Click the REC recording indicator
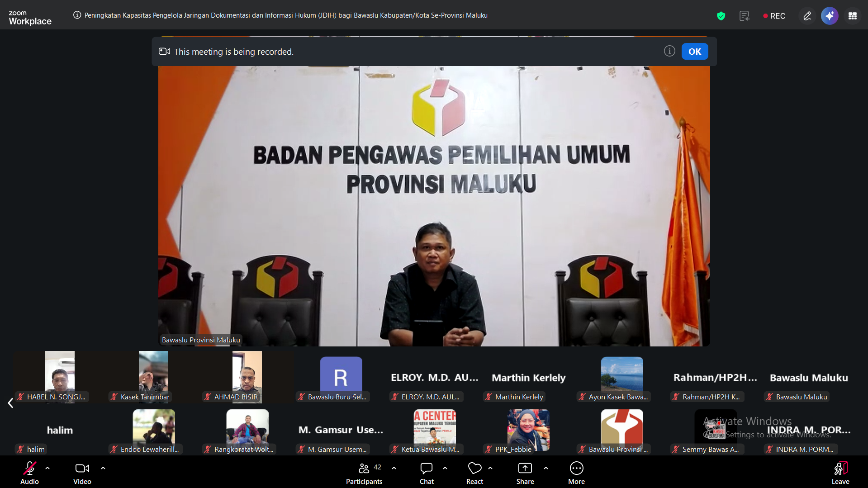This screenshot has height=488, width=868. pyautogui.click(x=774, y=16)
